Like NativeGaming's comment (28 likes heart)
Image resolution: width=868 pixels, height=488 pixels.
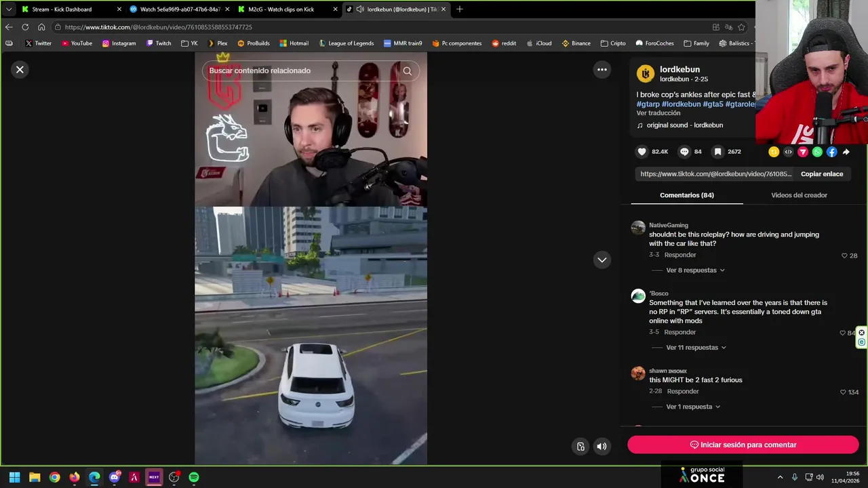pos(844,256)
